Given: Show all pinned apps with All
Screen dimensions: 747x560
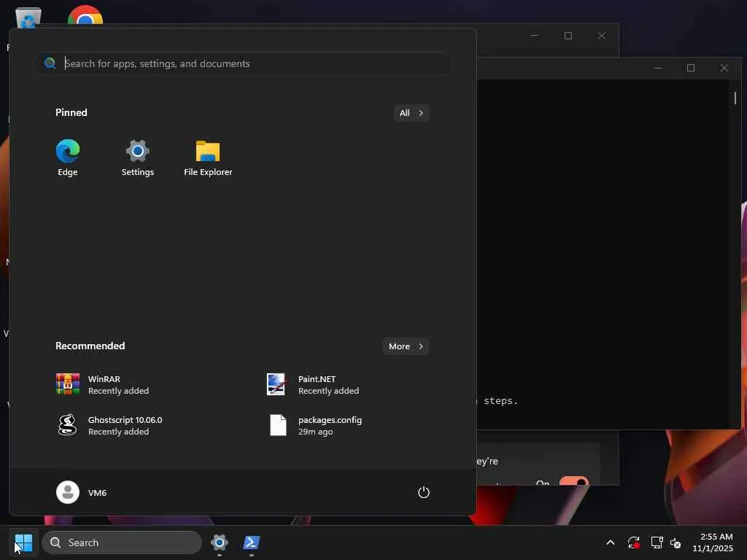Looking at the screenshot, I should pyautogui.click(x=411, y=113).
